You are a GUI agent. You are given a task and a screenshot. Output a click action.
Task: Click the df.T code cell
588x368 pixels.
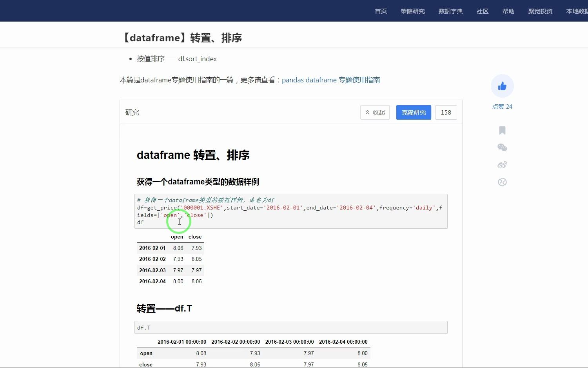click(x=291, y=328)
